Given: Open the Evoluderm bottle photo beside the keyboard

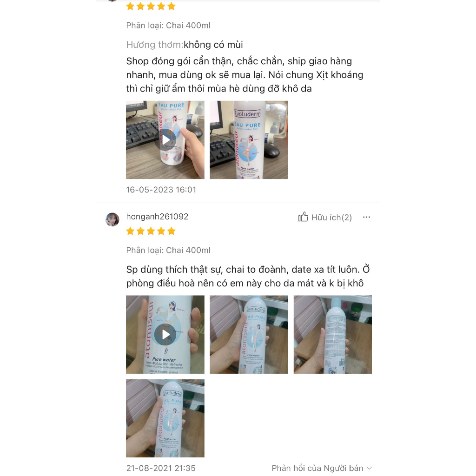Looking at the screenshot, I should coord(249,140).
